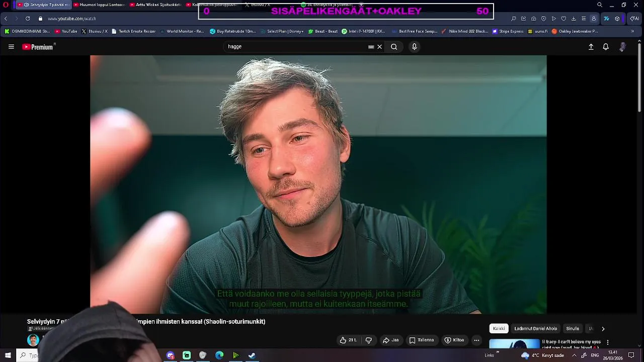Open YouTube bookmark in bookmarks bar
Screen dimensions: 644x362
66,31
